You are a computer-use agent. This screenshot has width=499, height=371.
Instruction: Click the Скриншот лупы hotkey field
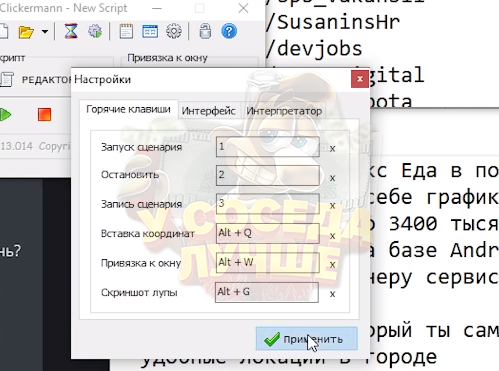[267, 292]
